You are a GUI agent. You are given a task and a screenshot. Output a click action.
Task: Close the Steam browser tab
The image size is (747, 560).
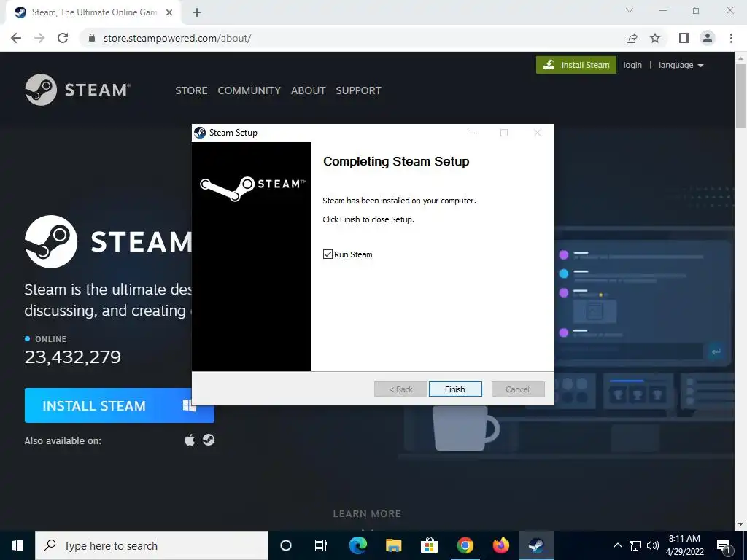tap(169, 12)
